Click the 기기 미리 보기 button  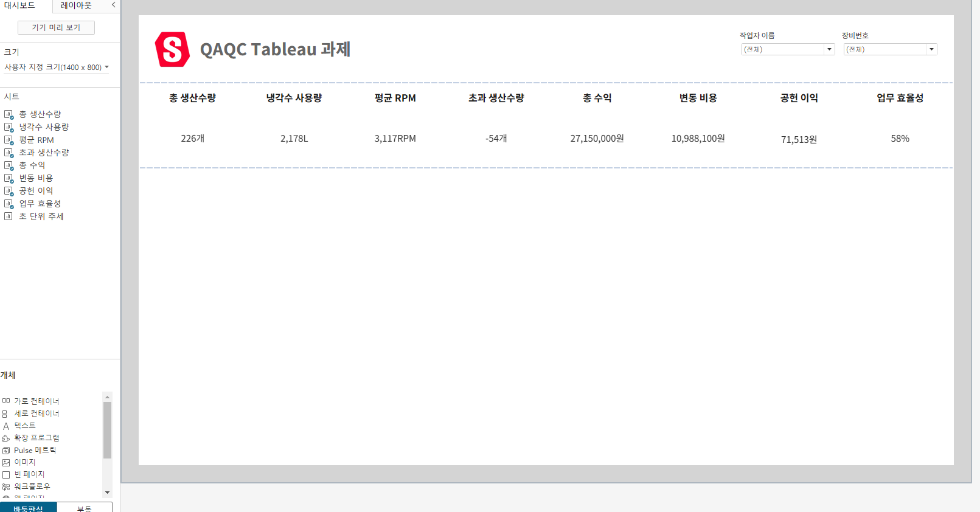click(56, 27)
